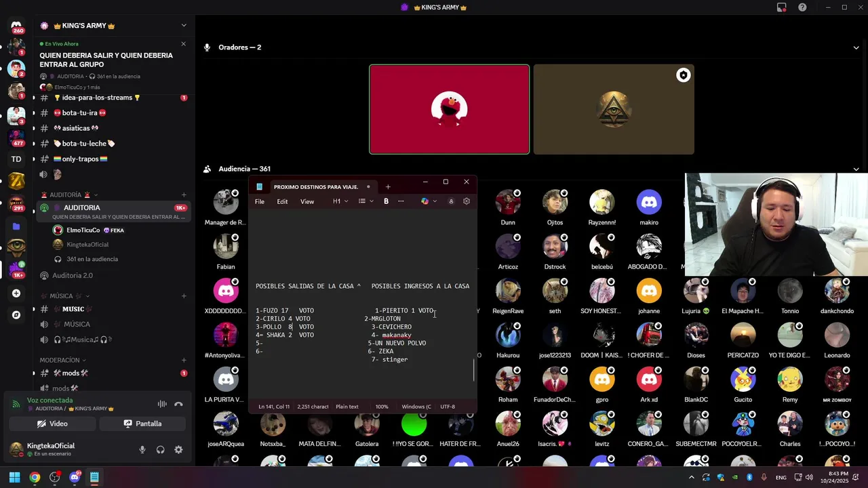Open Discord inbox icon in title bar
The image size is (868, 488).
782,7
